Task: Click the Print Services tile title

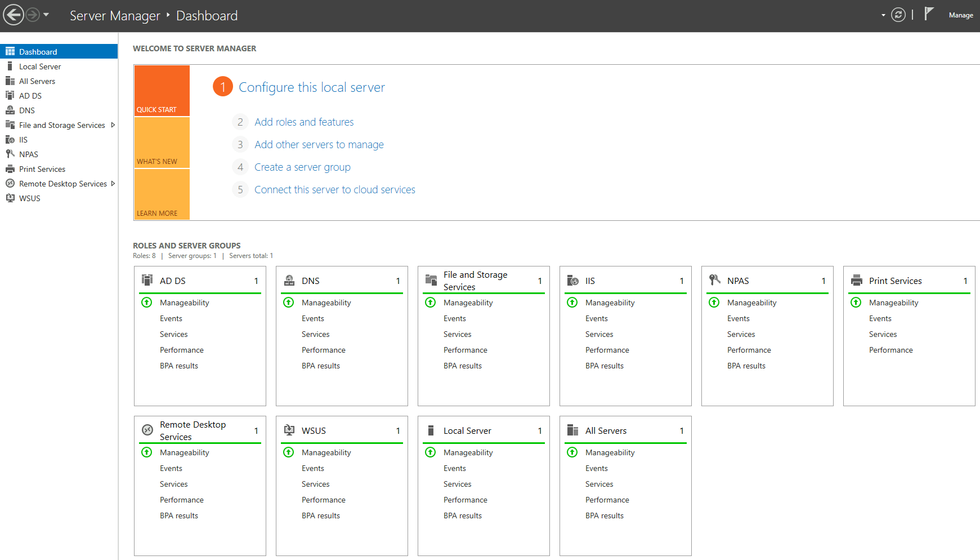Action: (x=896, y=281)
